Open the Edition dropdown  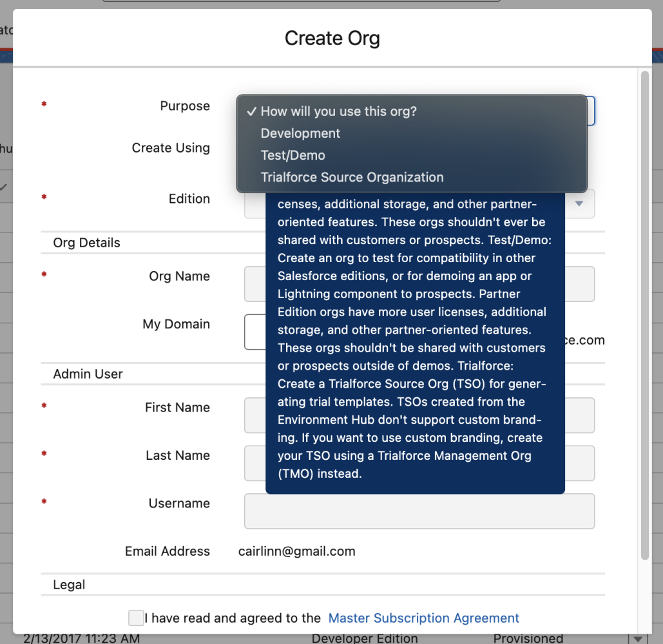[579, 204]
